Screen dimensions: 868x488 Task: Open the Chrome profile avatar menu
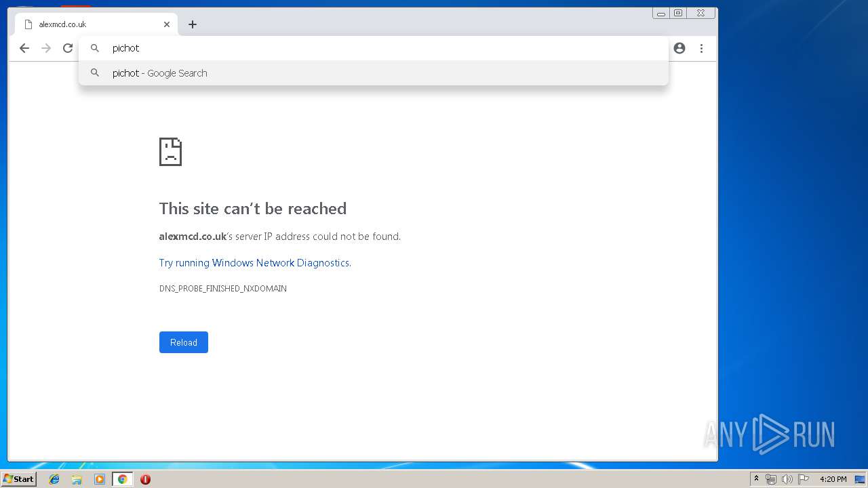pos(679,48)
